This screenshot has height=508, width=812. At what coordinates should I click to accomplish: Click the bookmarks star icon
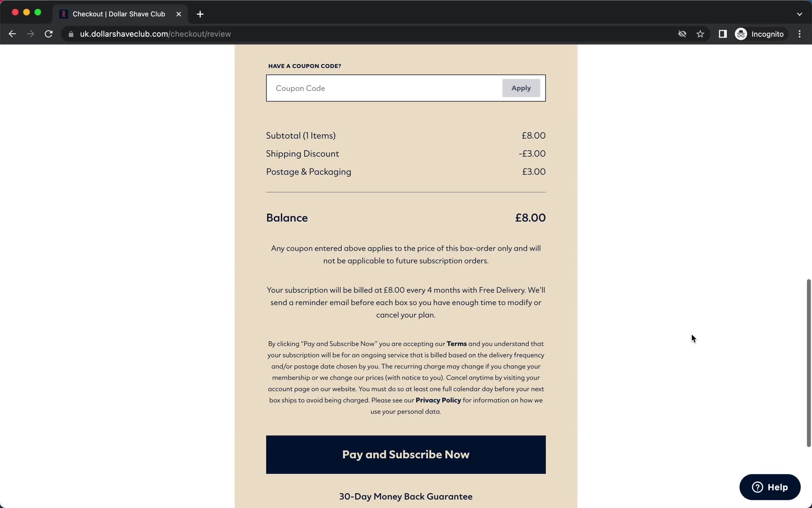click(x=701, y=33)
